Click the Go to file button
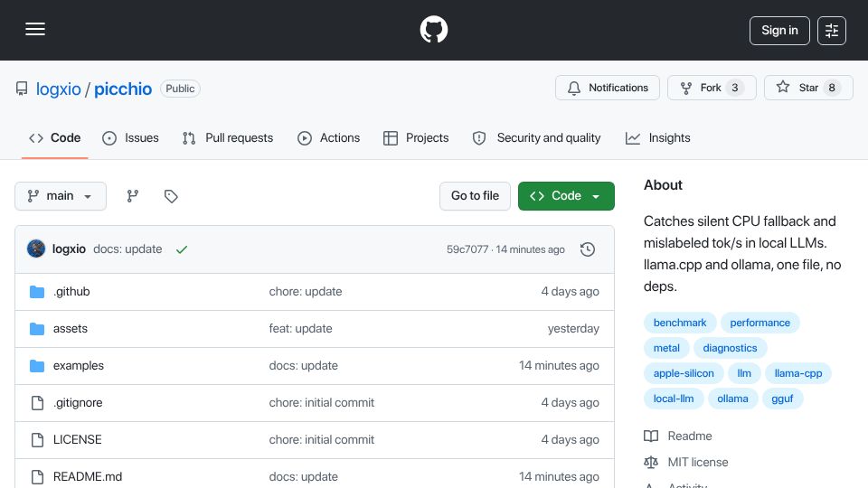 [475, 196]
